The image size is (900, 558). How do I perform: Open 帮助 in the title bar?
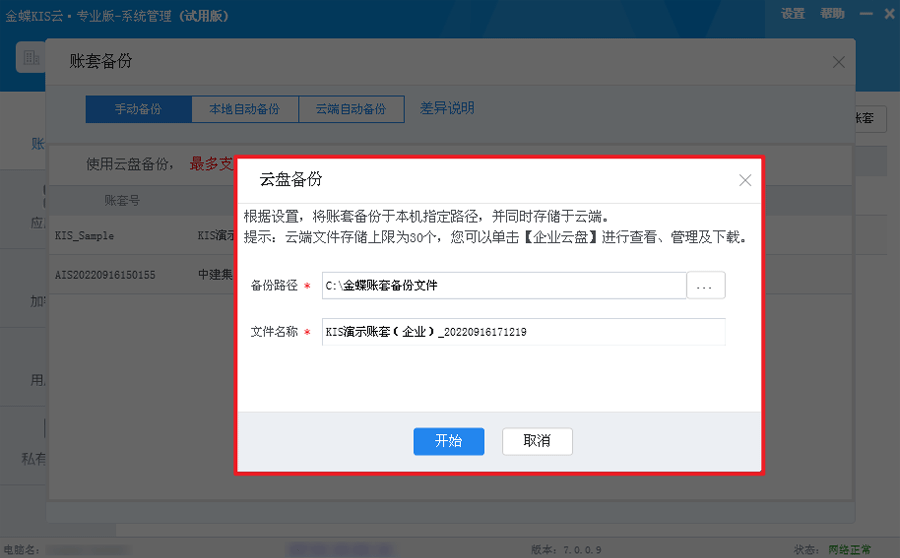(832, 14)
